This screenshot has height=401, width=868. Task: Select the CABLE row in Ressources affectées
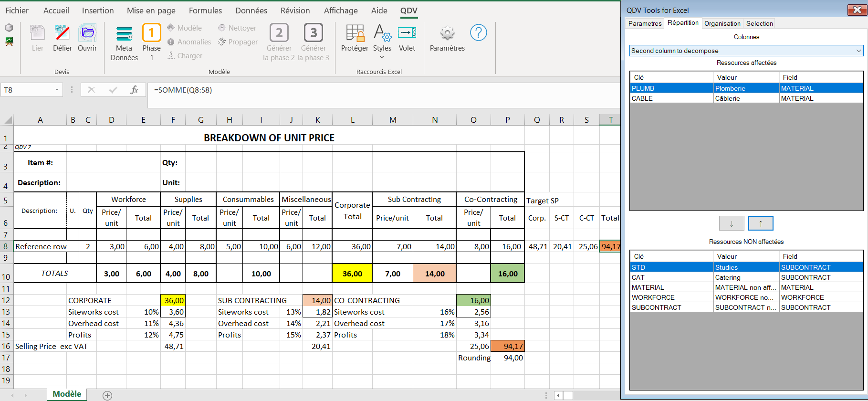(x=746, y=98)
